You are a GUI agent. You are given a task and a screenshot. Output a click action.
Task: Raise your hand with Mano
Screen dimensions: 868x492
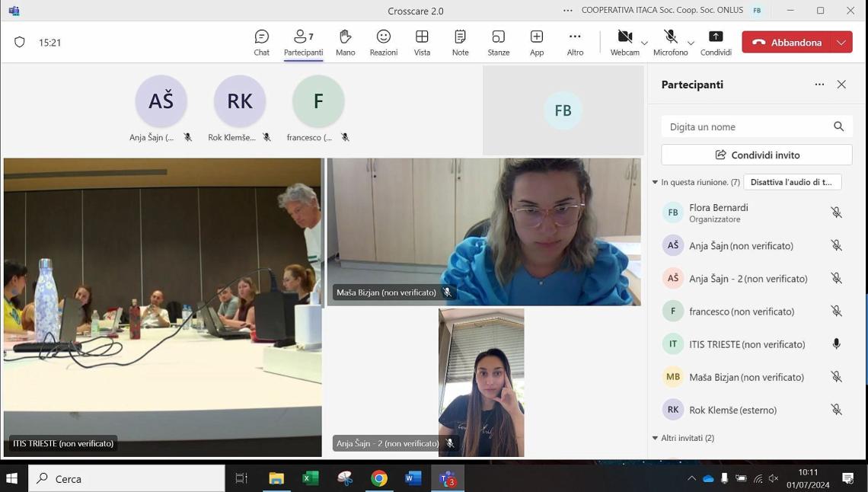(346, 43)
